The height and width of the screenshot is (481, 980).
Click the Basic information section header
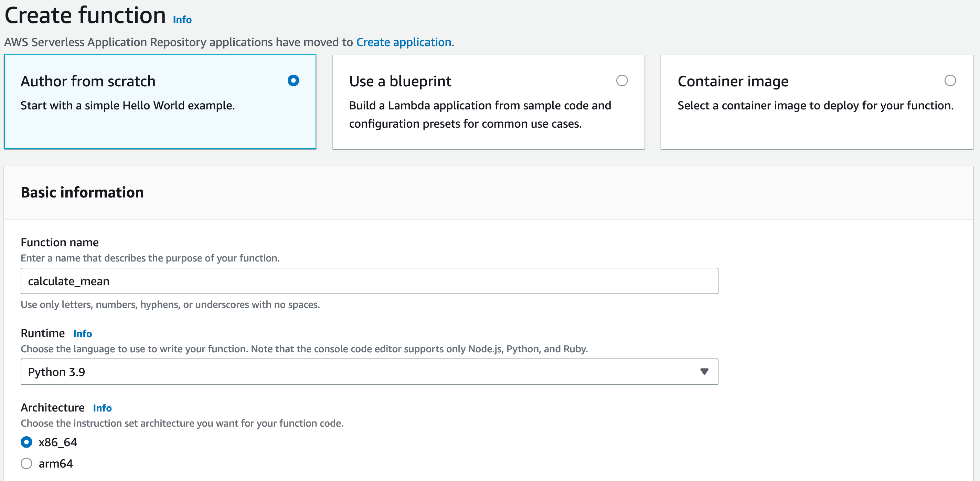[82, 192]
